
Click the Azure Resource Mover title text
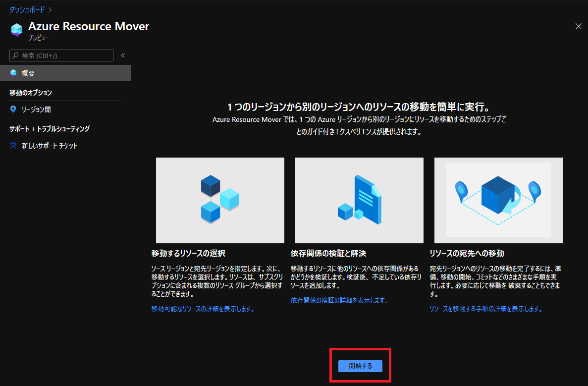[89, 26]
